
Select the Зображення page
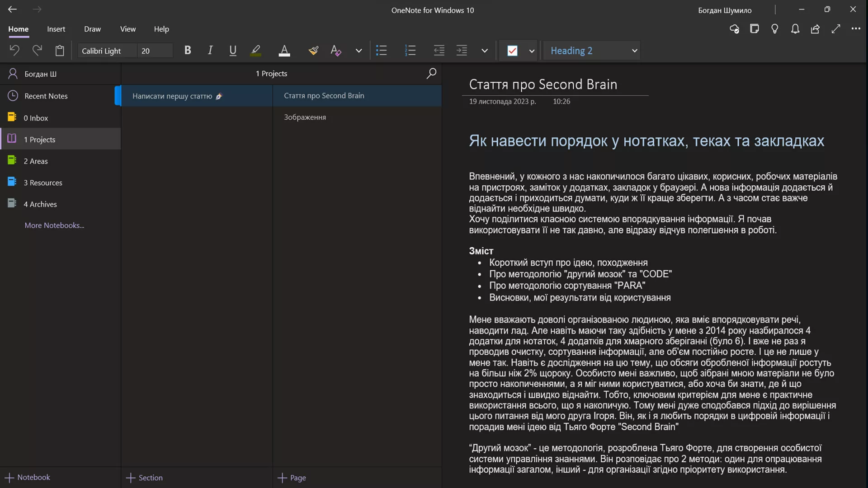pos(305,117)
